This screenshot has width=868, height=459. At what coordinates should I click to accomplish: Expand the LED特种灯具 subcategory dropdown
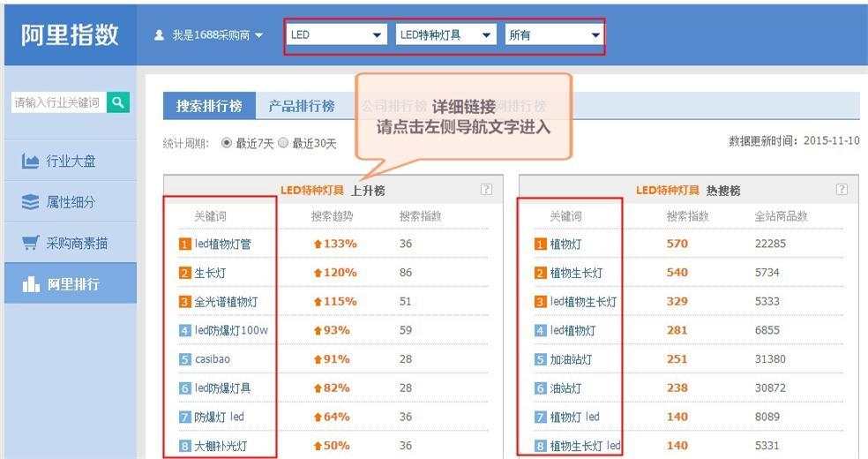(445, 35)
